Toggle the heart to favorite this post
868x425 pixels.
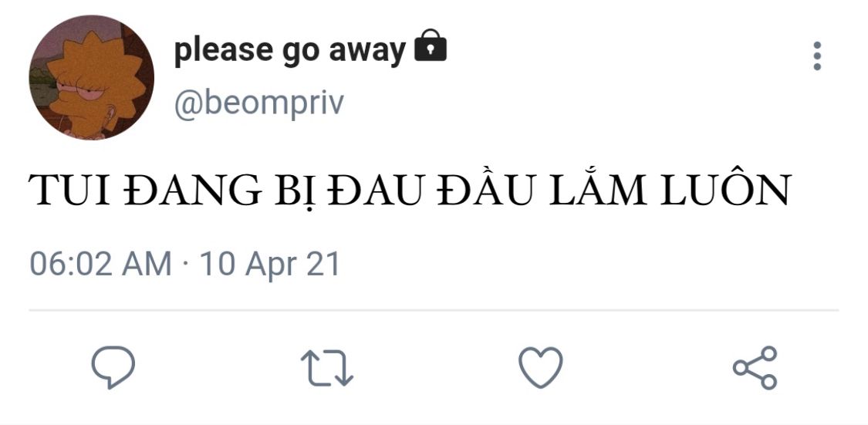(x=540, y=367)
